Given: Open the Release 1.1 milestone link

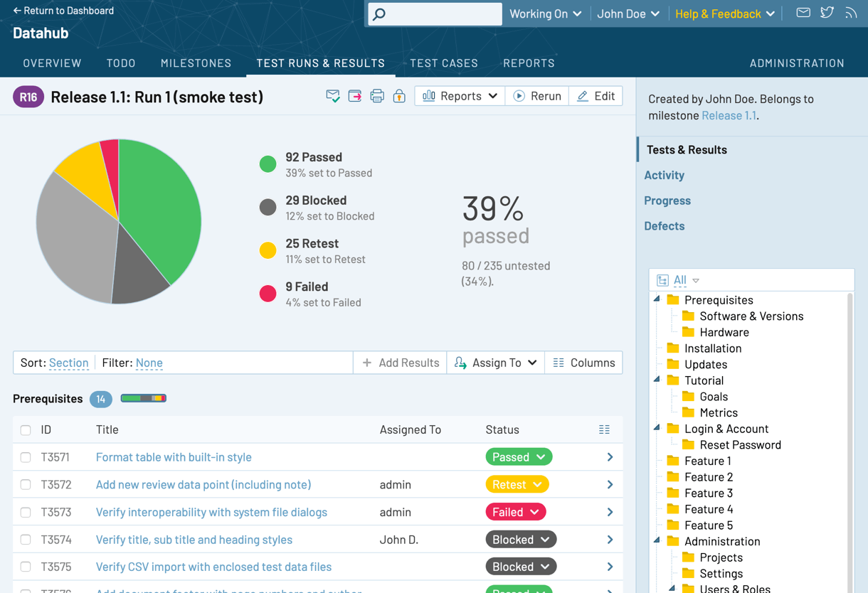Looking at the screenshot, I should point(729,115).
